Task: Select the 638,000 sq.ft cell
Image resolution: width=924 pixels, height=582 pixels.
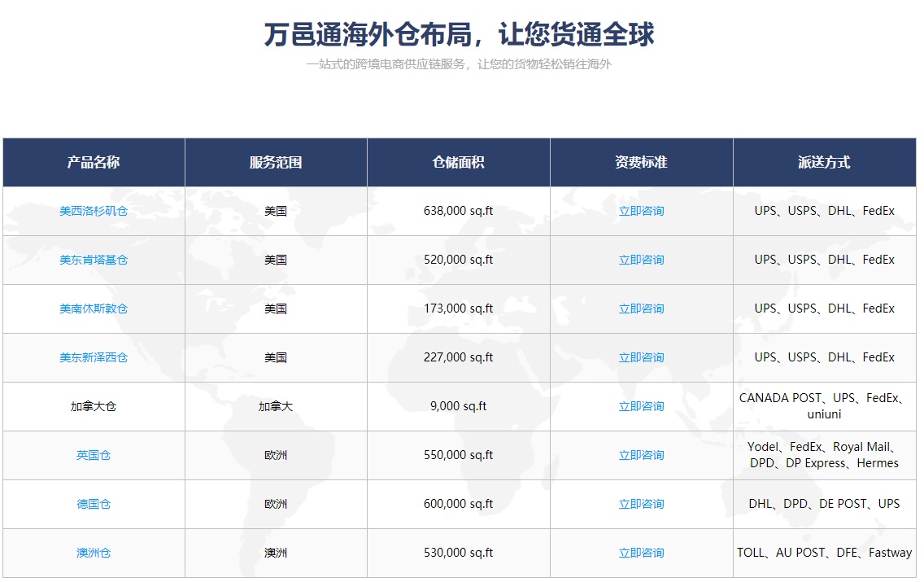Action: pos(459,211)
